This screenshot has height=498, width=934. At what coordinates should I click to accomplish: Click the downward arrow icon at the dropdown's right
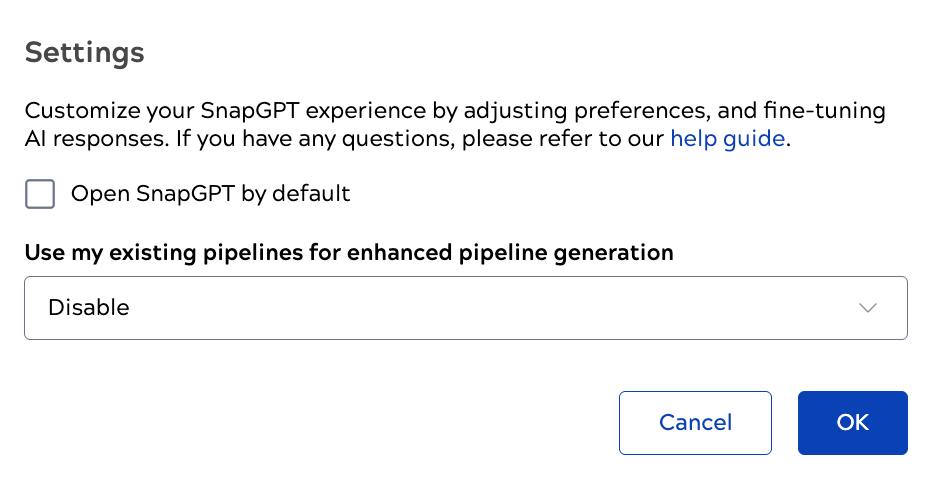click(x=867, y=308)
